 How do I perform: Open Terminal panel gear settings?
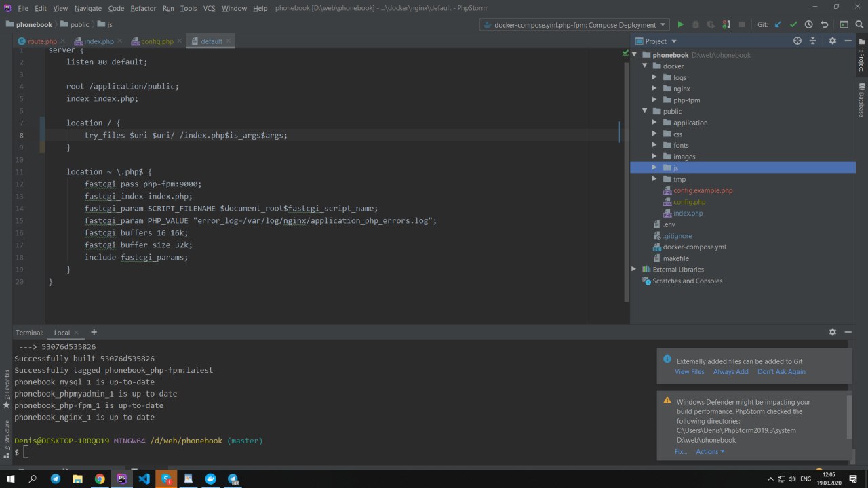tap(833, 332)
